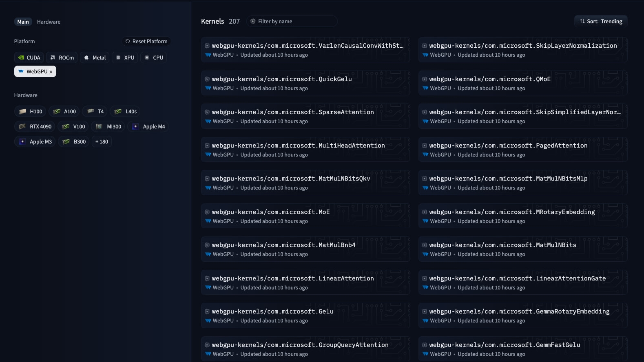Switch to the Hardware tab
The image size is (644, 362).
(49, 22)
